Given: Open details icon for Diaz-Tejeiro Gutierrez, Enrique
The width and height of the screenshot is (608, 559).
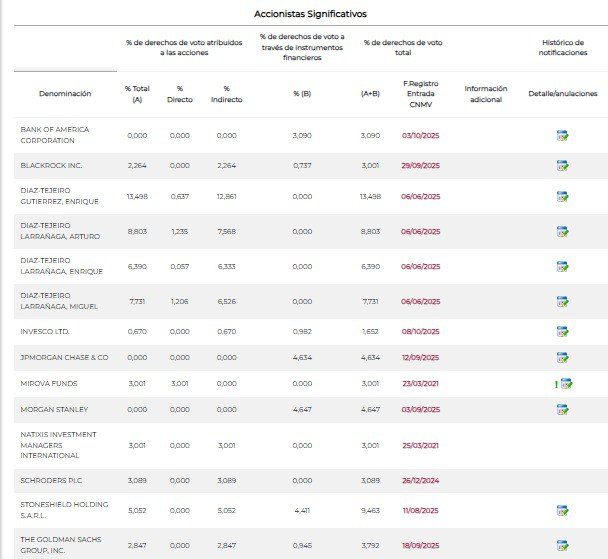Looking at the screenshot, I should [x=563, y=197].
